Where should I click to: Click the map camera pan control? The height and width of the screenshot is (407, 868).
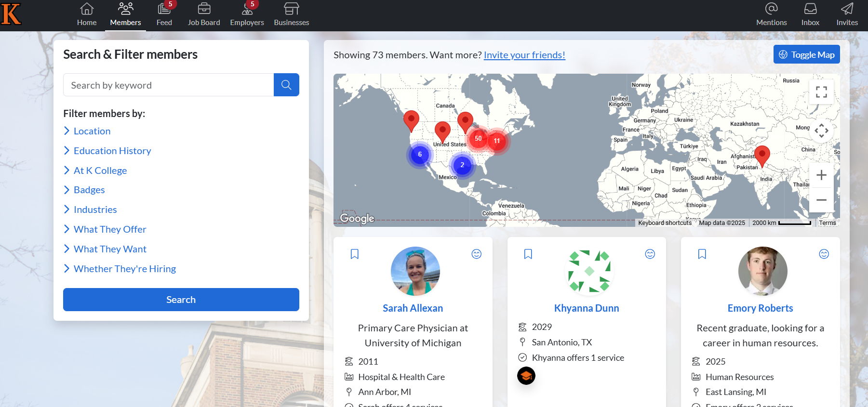[821, 131]
